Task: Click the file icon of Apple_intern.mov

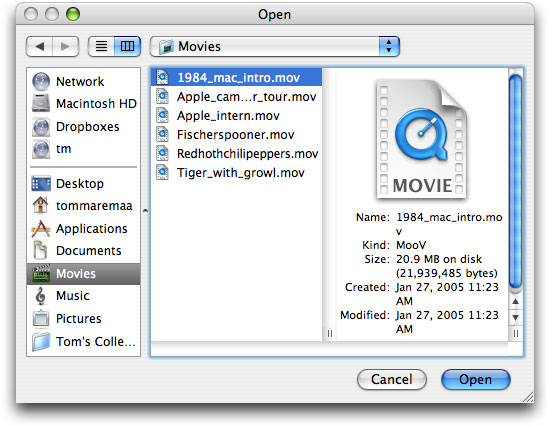Action: pyautogui.click(x=162, y=115)
